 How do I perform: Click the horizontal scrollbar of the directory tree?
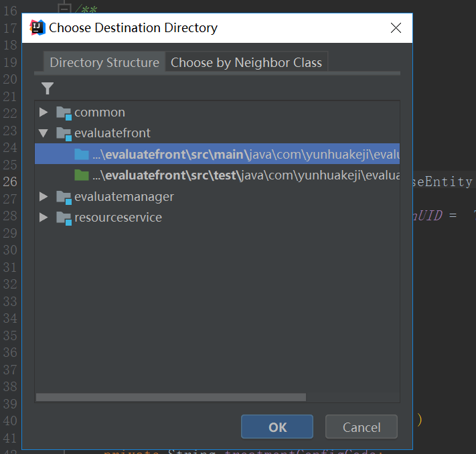171,397
